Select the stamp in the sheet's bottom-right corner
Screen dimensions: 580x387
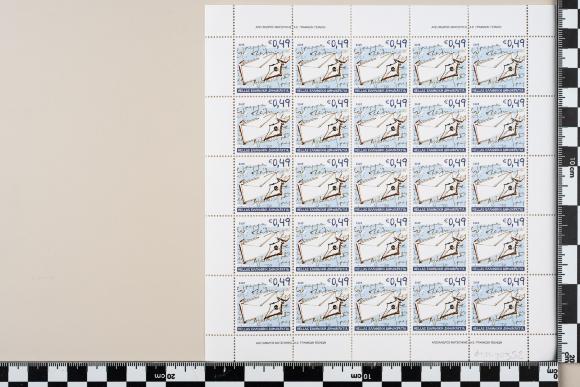click(498, 304)
